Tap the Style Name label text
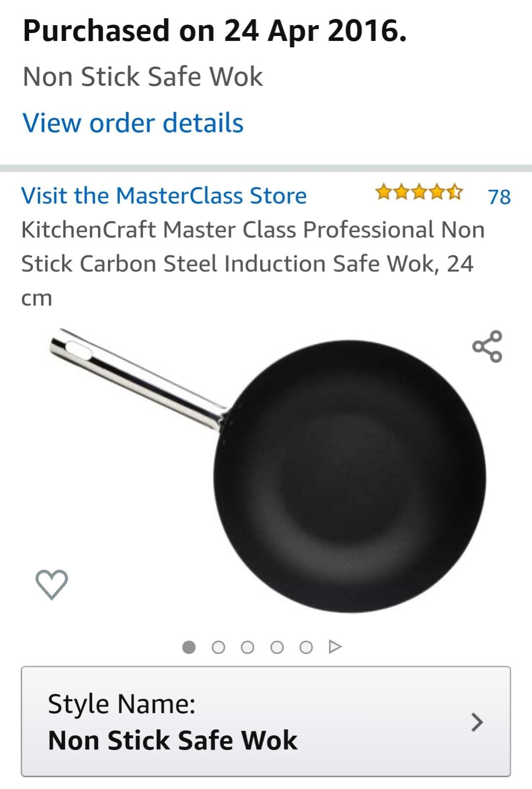This screenshot has width=532, height=789. click(x=122, y=704)
